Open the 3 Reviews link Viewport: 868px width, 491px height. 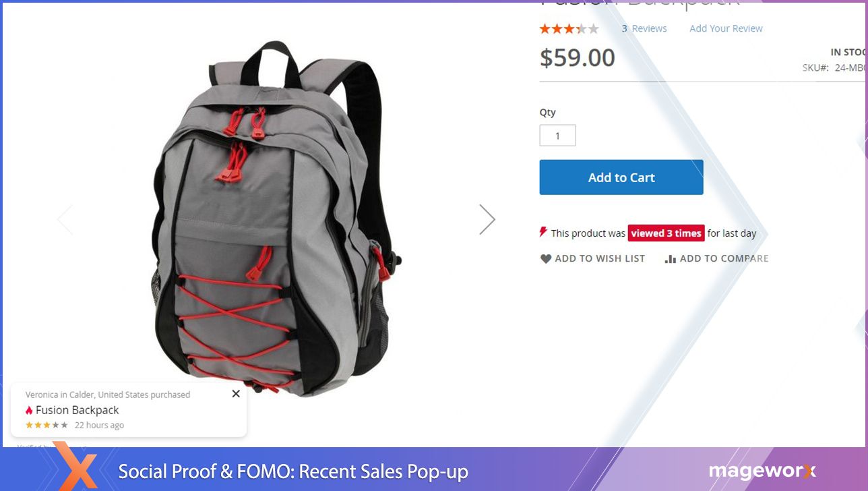644,28
